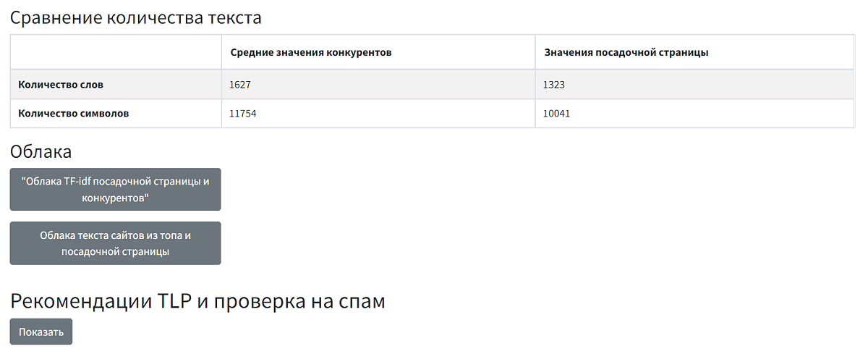Click the Количество слов row label
Image resolution: width=868 pixels, height=354 pixels.
pos(61,85)
